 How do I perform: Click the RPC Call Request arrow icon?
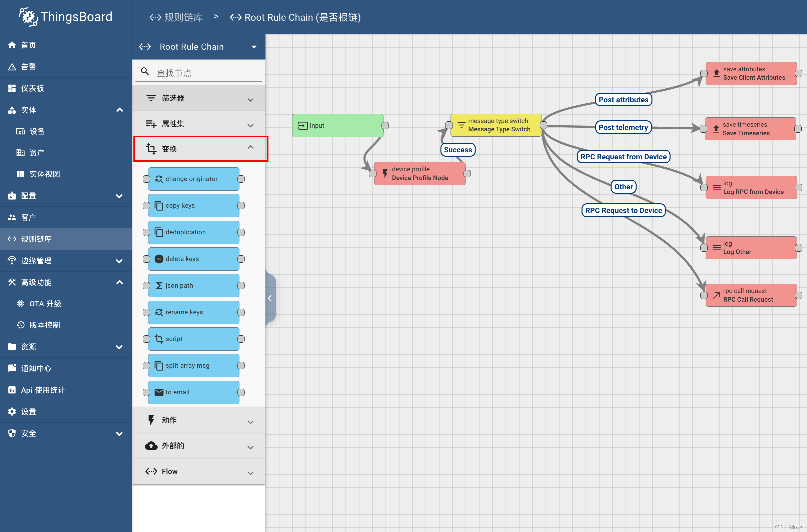click(716, 295)
